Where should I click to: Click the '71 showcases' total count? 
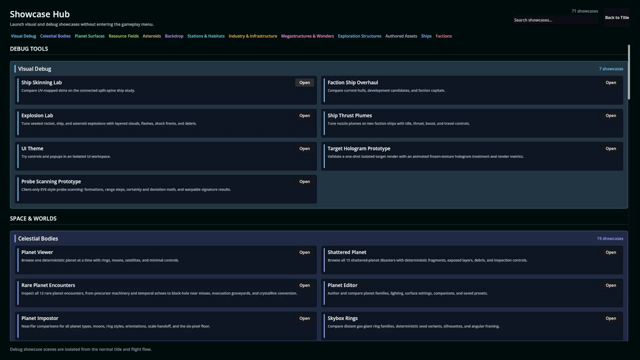[x=584, y=11]
